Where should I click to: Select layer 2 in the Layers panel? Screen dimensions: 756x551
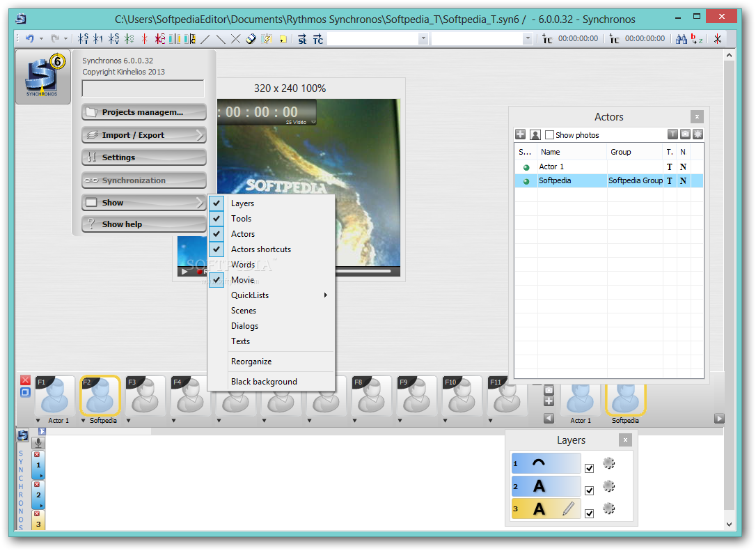tap(546, 486)
